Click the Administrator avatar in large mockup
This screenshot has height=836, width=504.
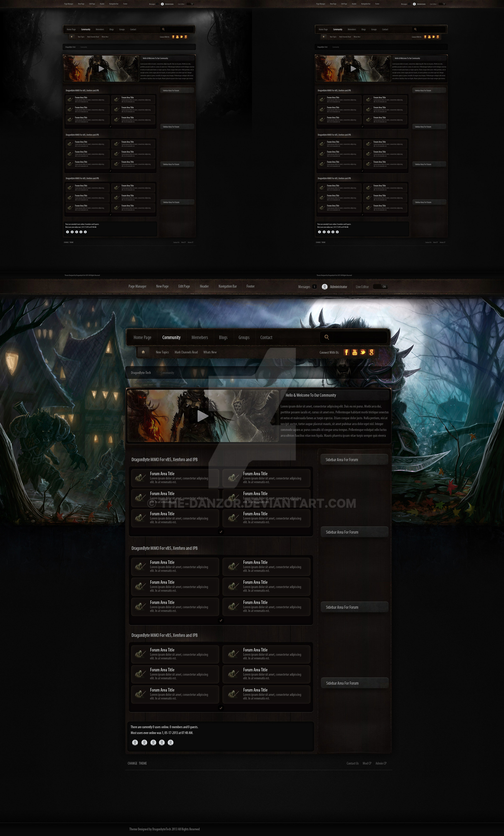pyautogui.click(x=324, y=287)
